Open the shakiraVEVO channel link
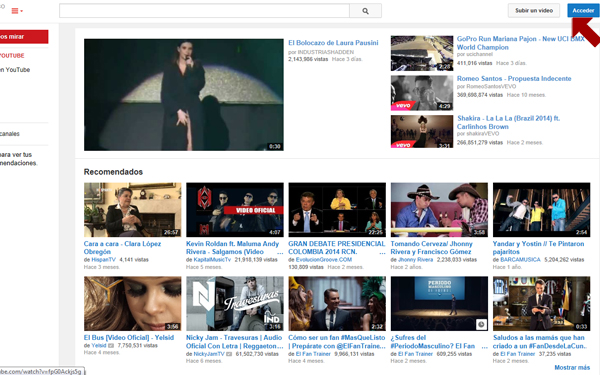The image size is (600, 375). pyautogui.click(x=483, y=134)
